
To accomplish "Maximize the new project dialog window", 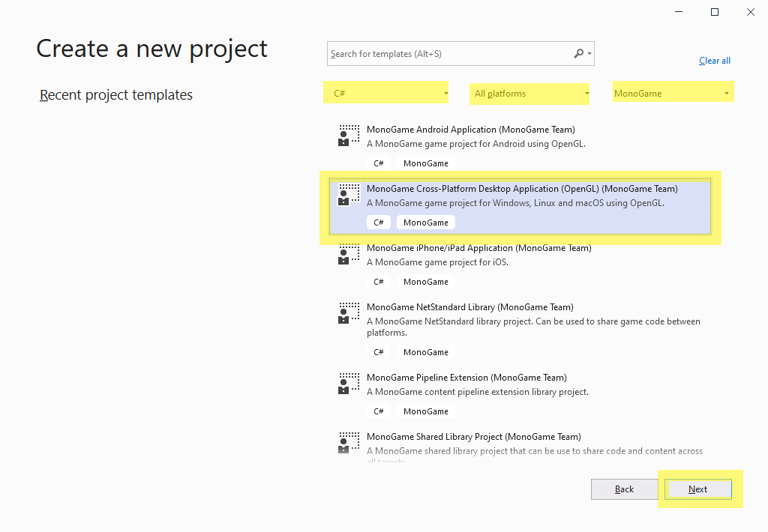I will point(715,12).
